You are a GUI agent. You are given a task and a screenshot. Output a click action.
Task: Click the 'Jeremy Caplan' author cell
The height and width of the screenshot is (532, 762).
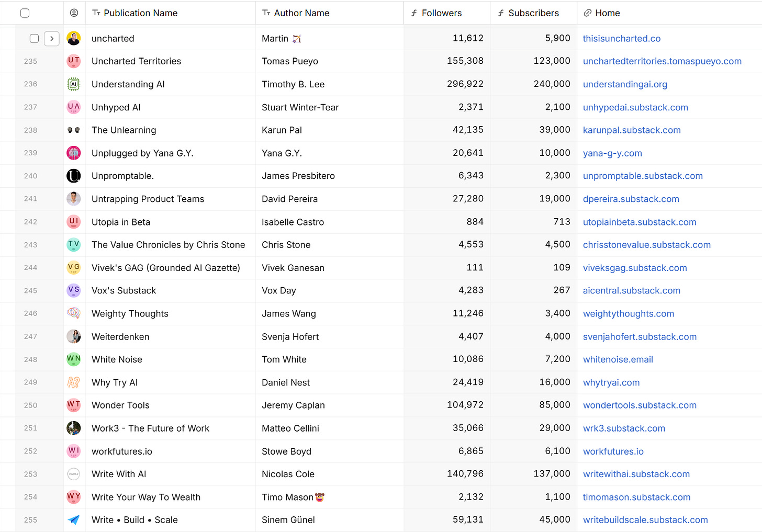click(330, 405)
